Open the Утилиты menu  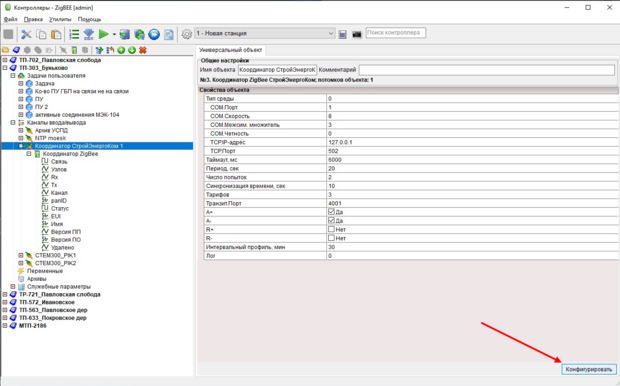60,19
